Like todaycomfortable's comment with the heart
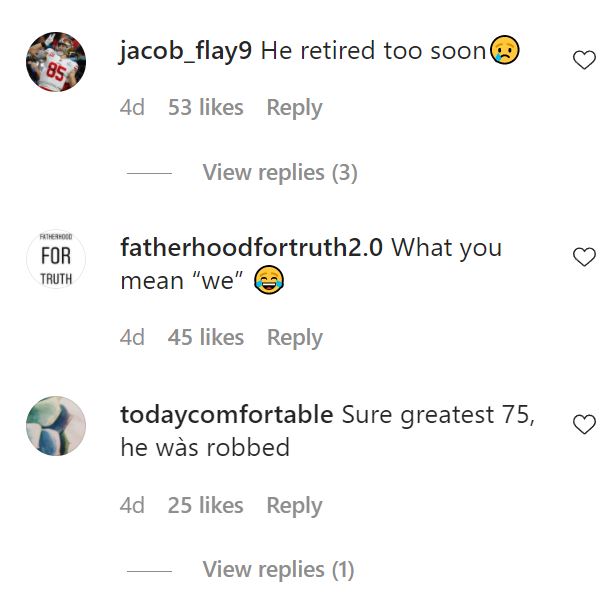 583,425
